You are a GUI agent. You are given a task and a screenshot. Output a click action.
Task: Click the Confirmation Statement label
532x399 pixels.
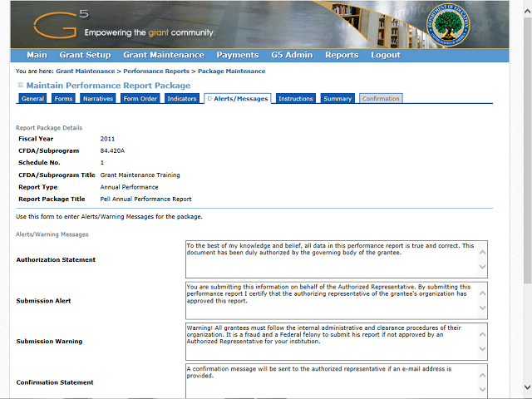[55, 382]
